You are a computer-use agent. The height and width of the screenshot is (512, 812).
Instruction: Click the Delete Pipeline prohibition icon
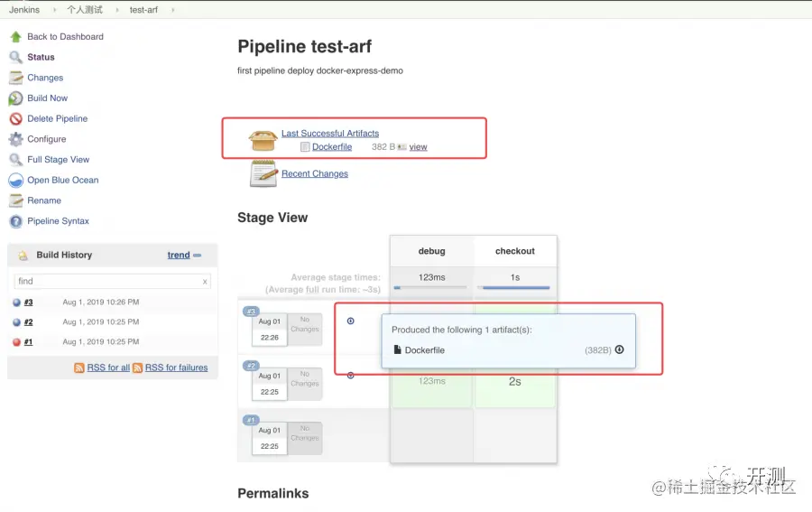click(x=16, y=118)
